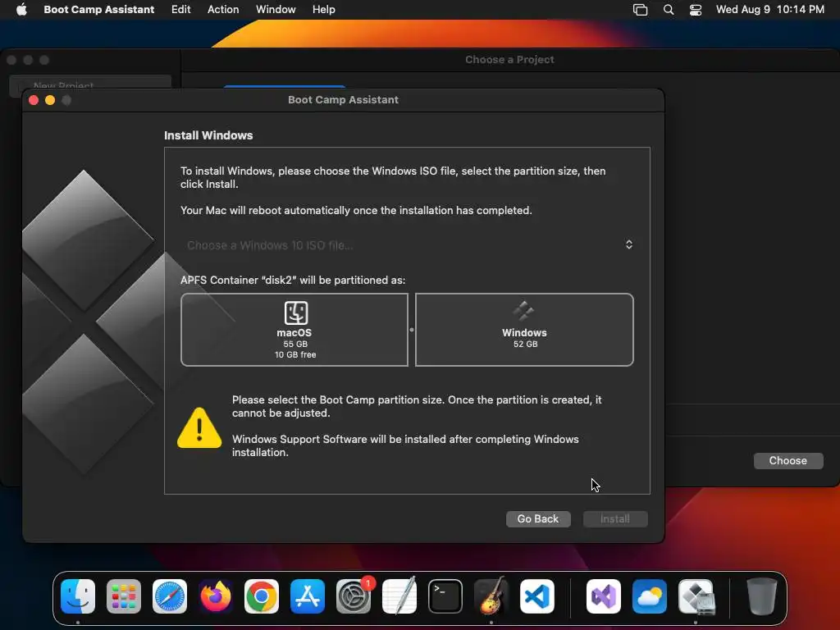The width and height of the screenshot is (840, 630).
Task: Open Google Chrome from the Dock
Action: pyautogui.click(x=262, y=596)
